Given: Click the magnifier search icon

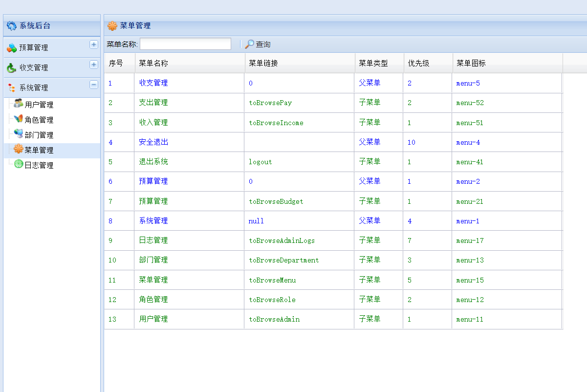Looking at the screenshot, I should pos(249,44).
